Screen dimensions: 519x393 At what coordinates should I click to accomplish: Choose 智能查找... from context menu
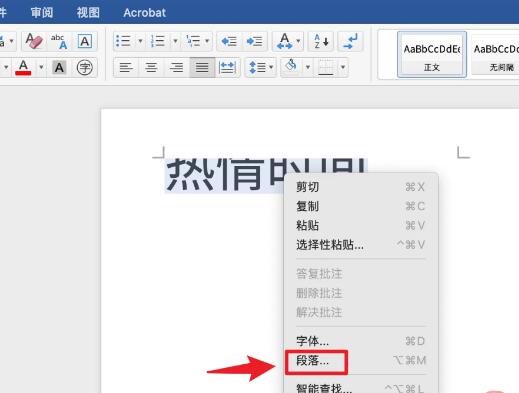coord(361,388)
